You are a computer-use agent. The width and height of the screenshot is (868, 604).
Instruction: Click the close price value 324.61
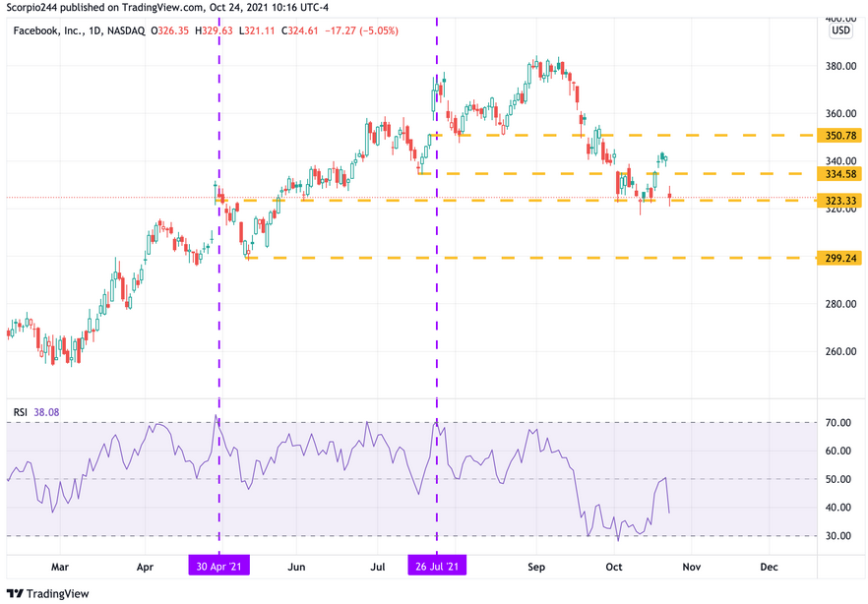click(x=303, y=30)
